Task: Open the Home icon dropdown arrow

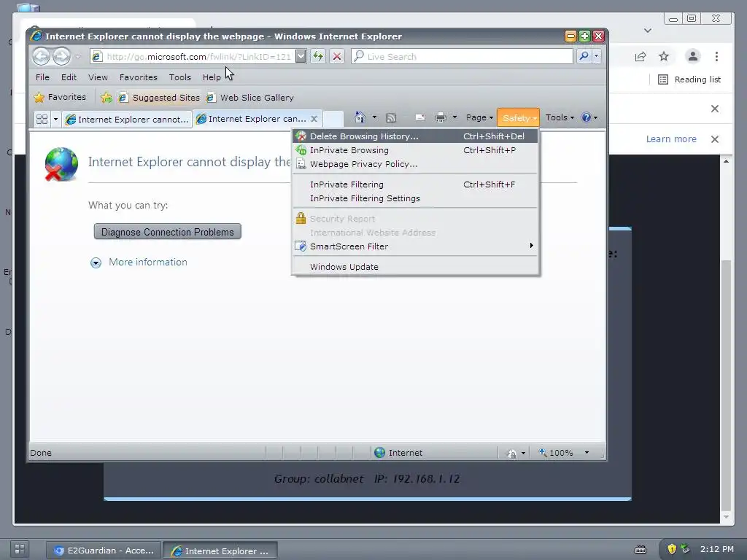Action: [374, 117]
